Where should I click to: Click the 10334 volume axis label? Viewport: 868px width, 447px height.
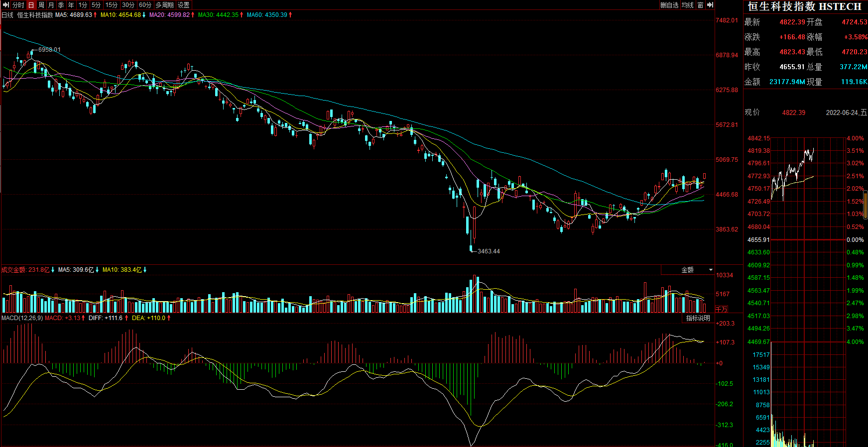coord(725,275)
